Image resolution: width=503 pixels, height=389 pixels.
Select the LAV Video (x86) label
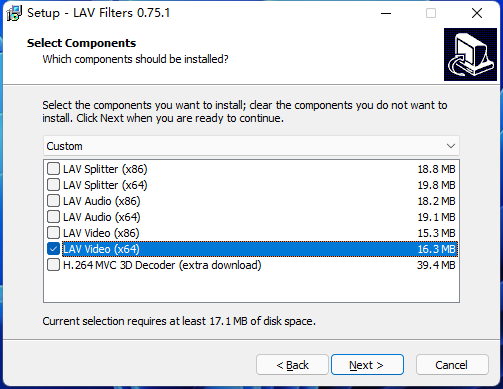pos(101,233)
